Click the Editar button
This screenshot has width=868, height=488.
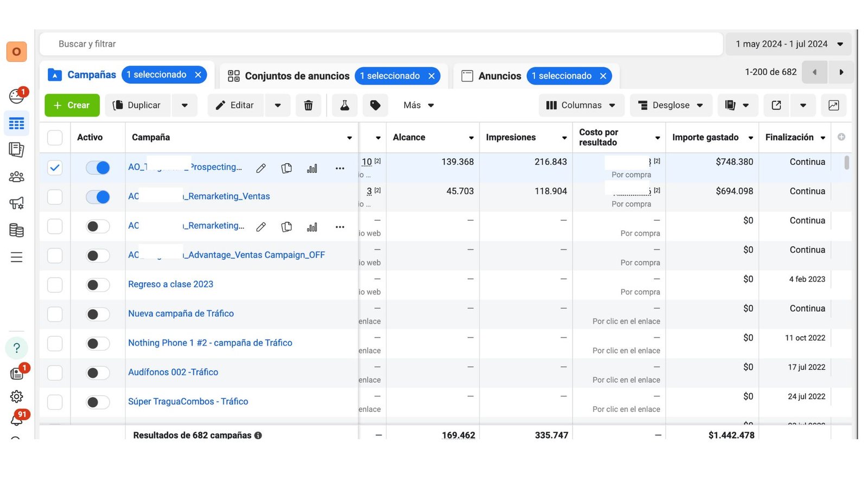236,105
